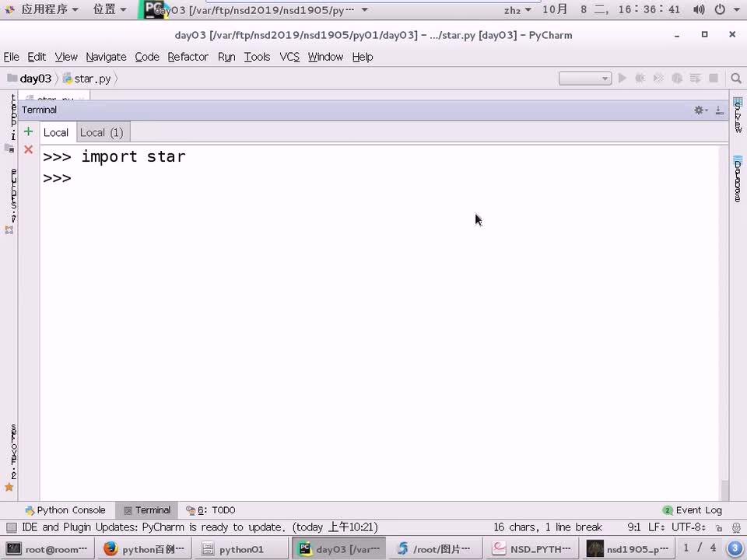Click the Debug bug icon
Viewport: 747px width, 560px height.
coord(640,78)
